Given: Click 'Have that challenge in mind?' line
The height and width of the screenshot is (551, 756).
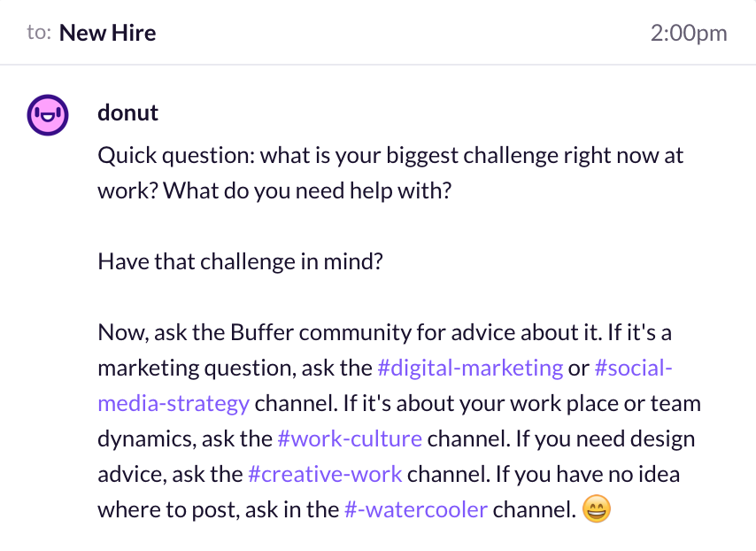Looking at the screenshot, I should tap(240, 261).
